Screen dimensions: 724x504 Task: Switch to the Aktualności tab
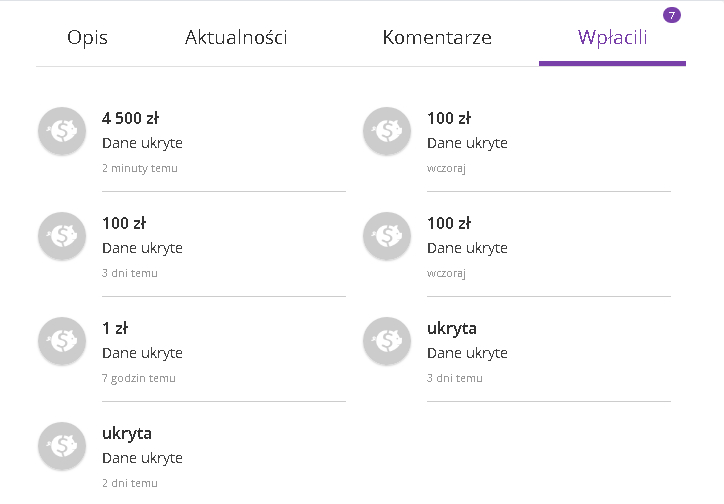(236, 38)
